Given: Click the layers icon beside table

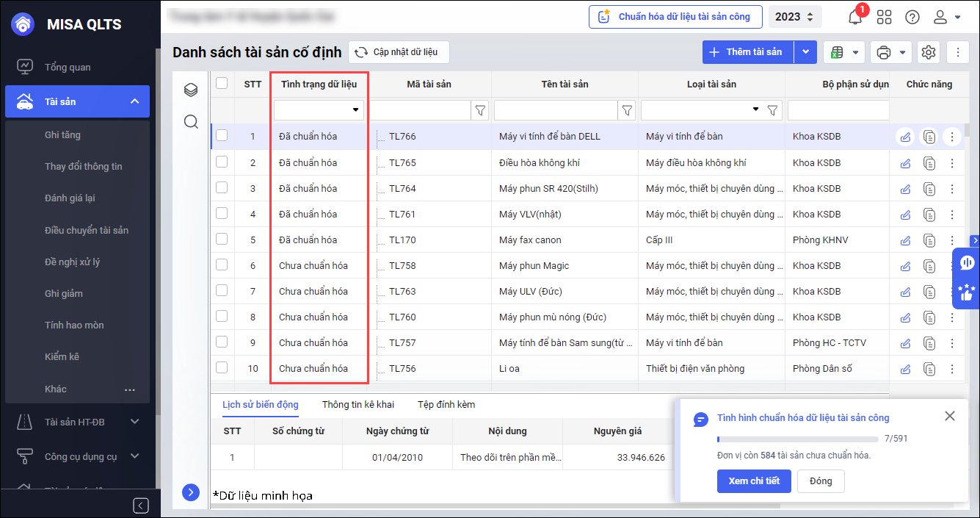Looking at the screenshot, I should [x=191, y=90].
